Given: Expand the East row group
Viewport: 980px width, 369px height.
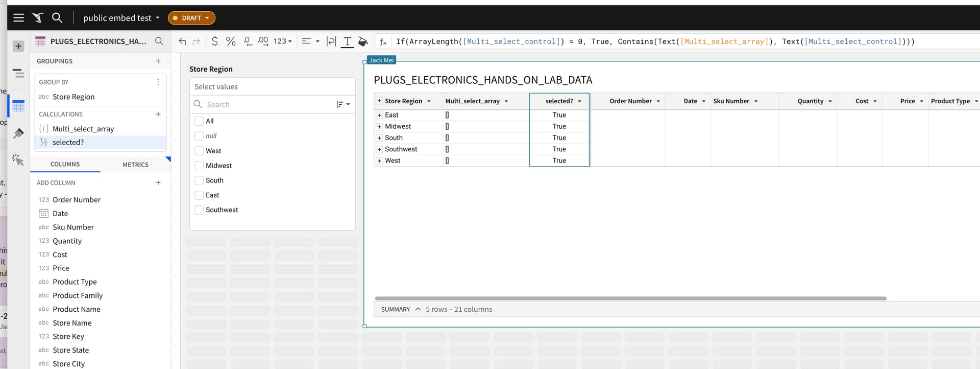Looking at the screenshot, I should [x=379, y=115].
